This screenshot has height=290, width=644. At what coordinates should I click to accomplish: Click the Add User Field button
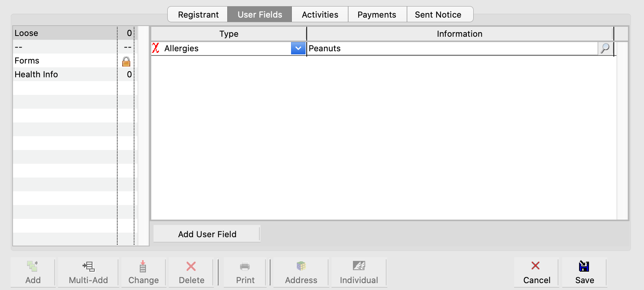pyautogui.click(x=207, y=234)
